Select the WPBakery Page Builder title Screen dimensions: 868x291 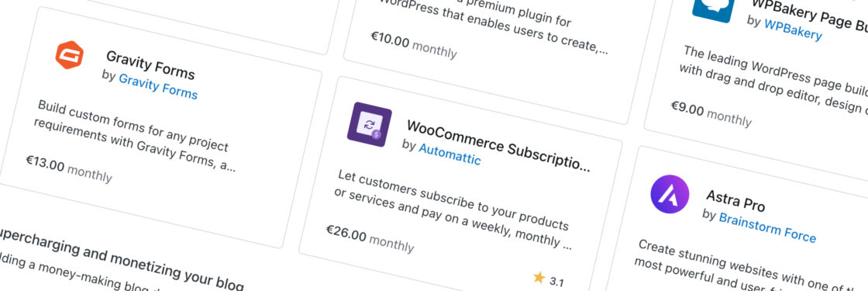pyautogui.click(x=808, y=12)
